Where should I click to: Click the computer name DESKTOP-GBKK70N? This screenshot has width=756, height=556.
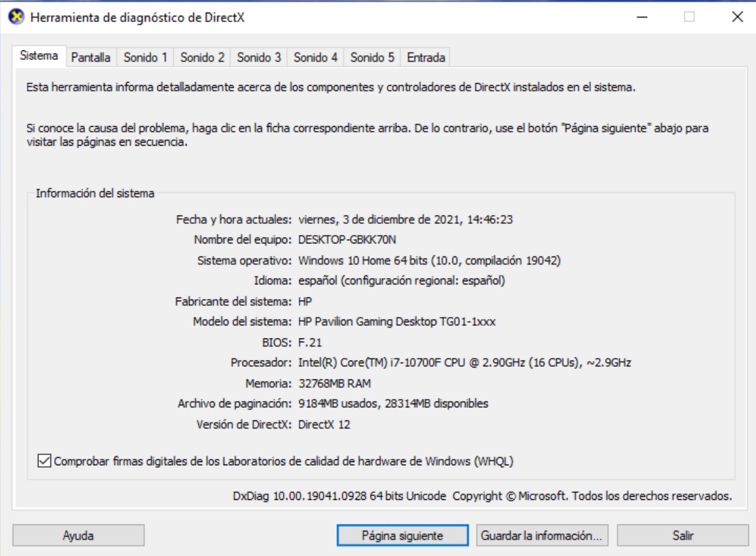[x=347, y=240]
